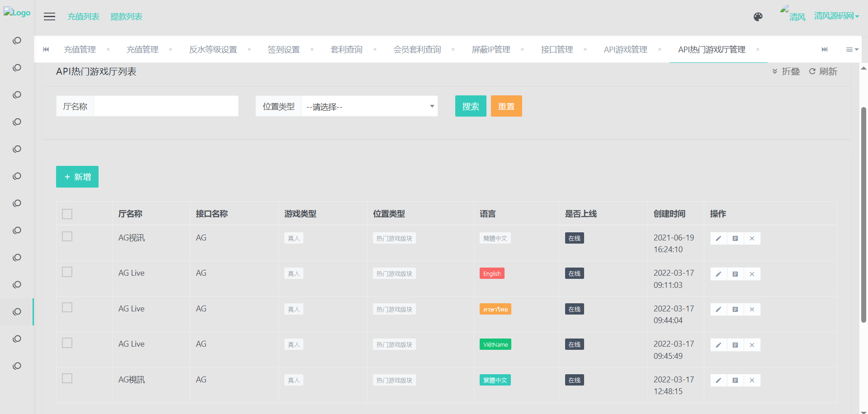Screen dimensions: 868x414
Task: Click the teal 繁體中文 language tag
Action: click(495, 380)
